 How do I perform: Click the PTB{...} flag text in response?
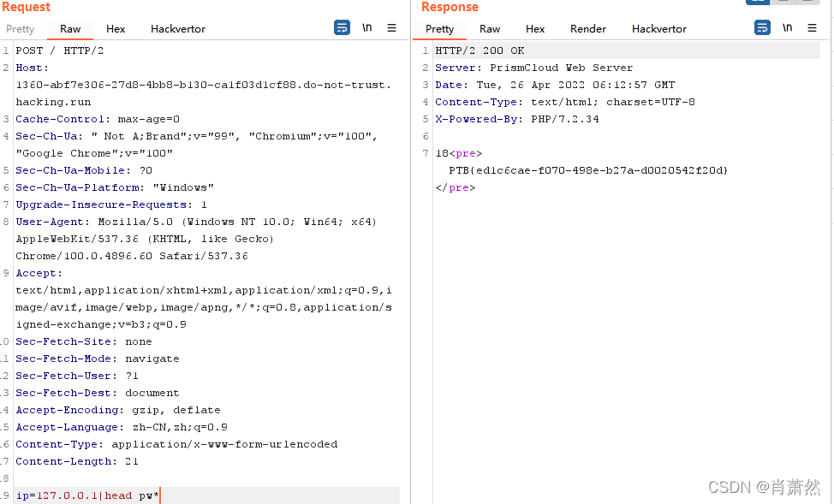(588, 170)
